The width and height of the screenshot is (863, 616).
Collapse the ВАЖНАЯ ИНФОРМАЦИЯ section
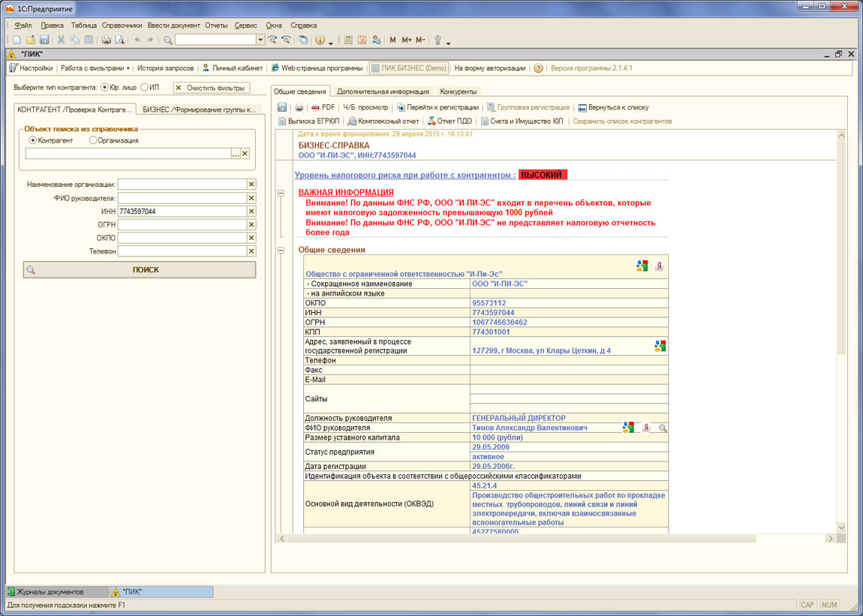click(x=281, y=193)
